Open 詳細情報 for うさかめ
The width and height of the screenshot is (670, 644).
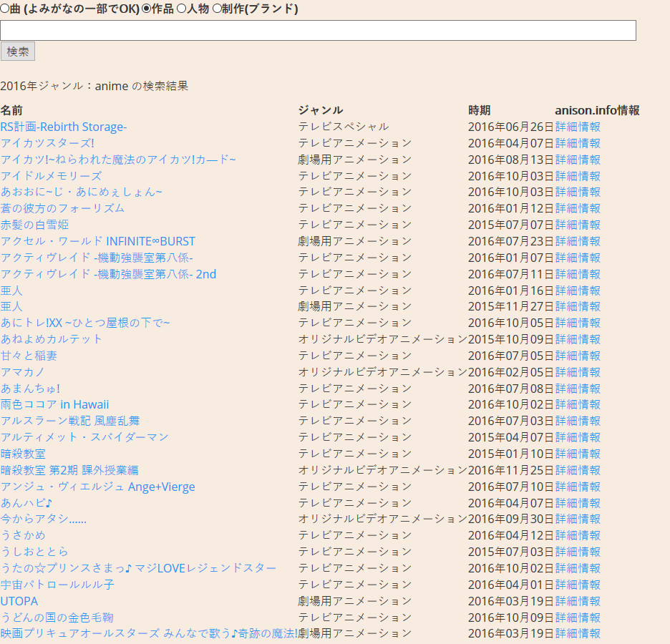click(578, 535)
